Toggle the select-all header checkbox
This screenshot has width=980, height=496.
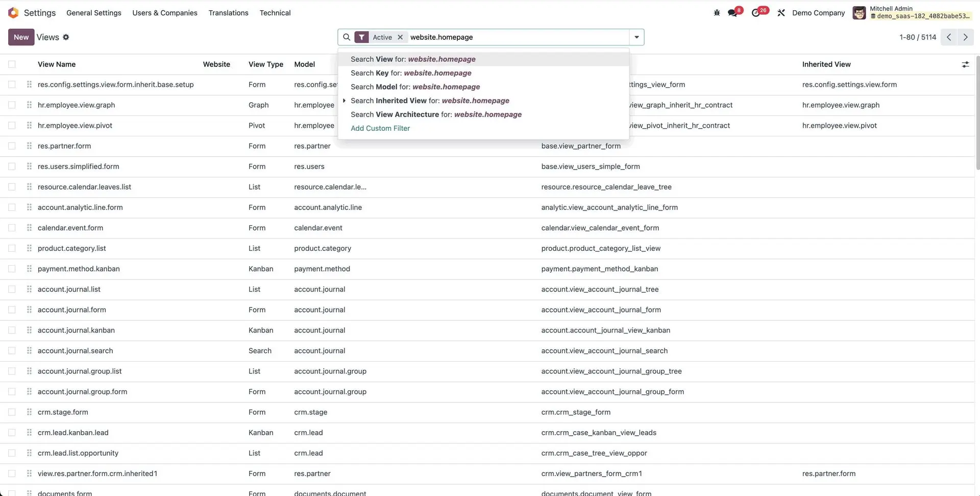click(x=12, y=64)
